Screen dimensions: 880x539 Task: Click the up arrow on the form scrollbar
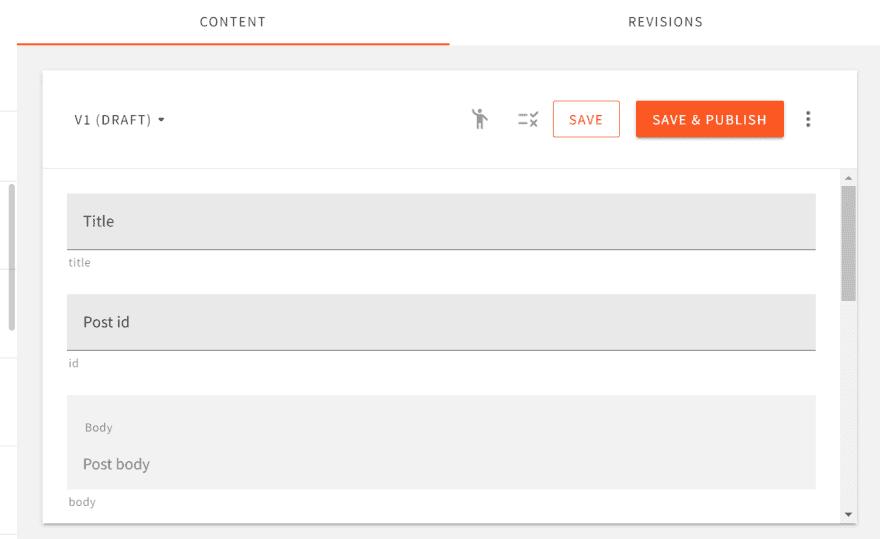pyautogui.click(x=848, y=178)
